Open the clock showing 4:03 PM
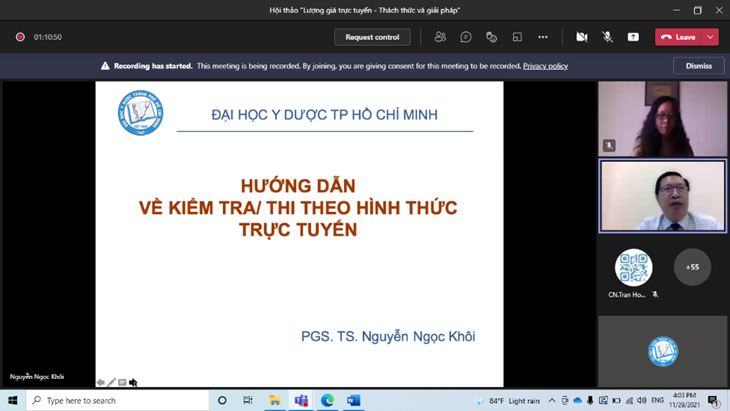Viewport: 730px width, 411px height. (684, 400)
